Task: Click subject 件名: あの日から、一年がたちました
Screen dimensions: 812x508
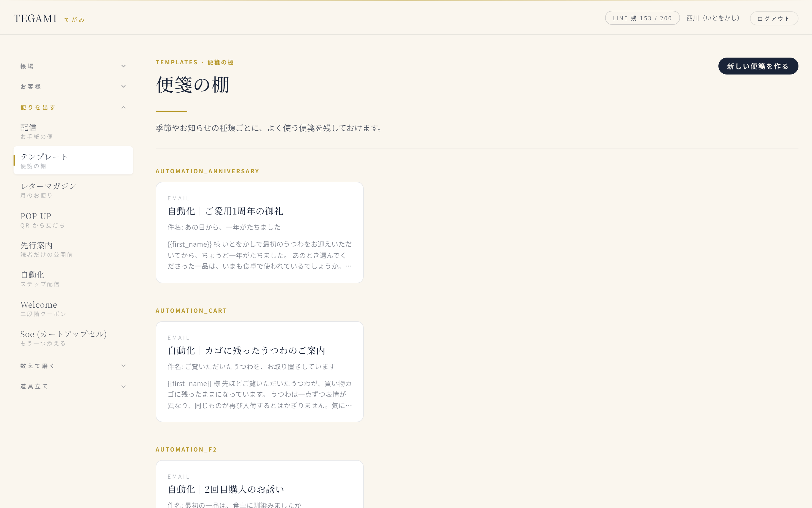Action: (224, 227)
